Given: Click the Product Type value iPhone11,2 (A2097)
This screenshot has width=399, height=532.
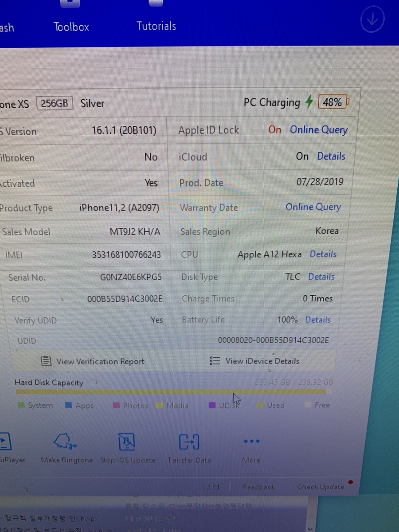Looking at the screenshot, I should [119, 207].
